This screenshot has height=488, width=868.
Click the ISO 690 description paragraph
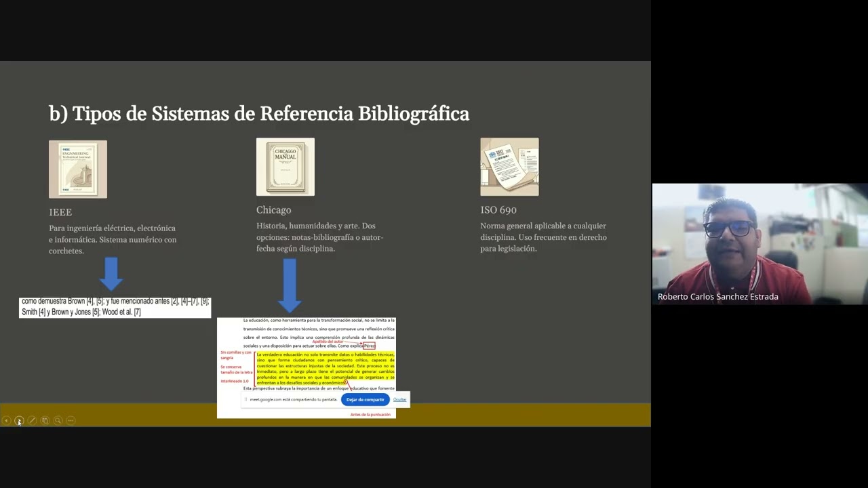click(543, 237)
